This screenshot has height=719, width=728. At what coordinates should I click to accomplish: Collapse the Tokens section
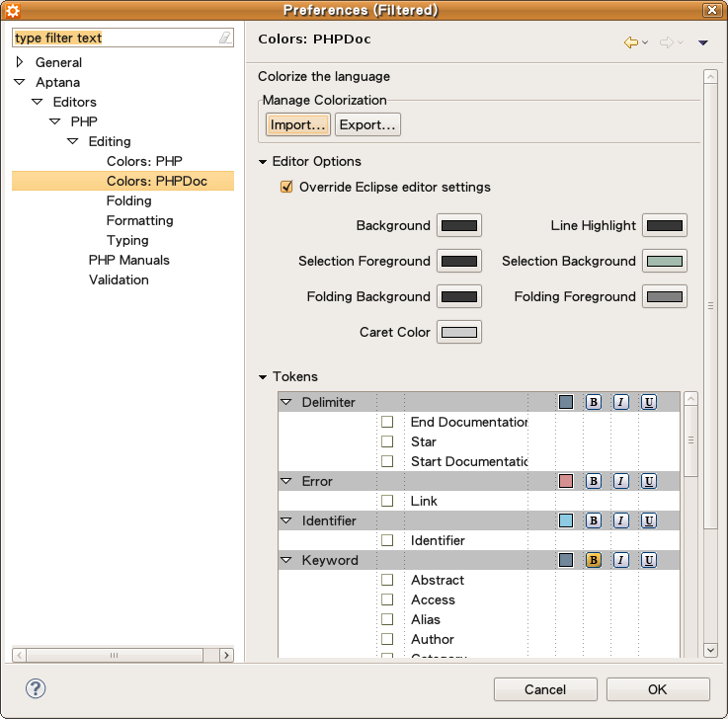click(263, 377)
